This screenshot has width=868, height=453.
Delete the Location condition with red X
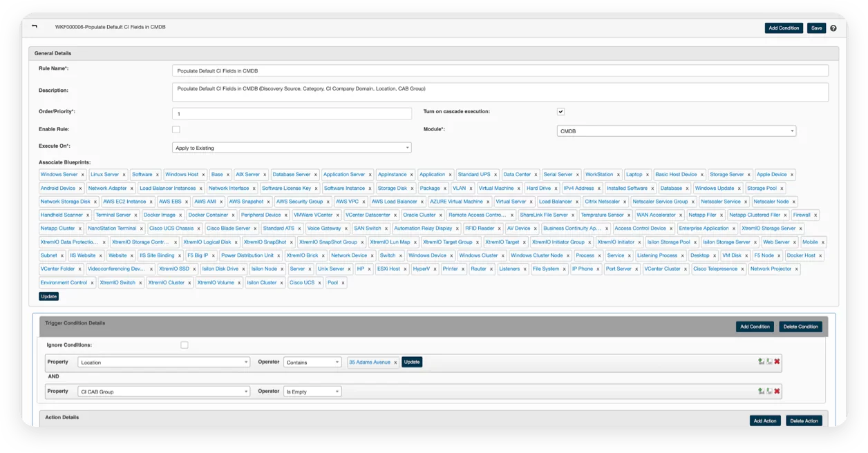(777, 361)
